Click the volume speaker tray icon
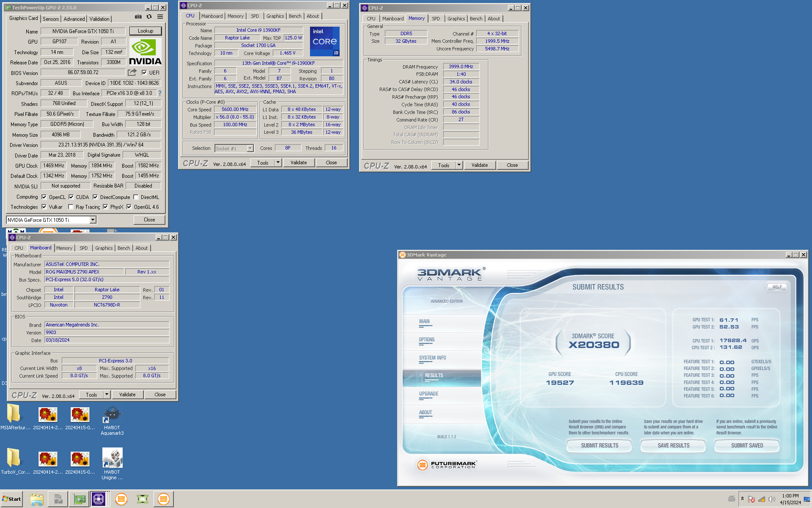 coord(772,499)
